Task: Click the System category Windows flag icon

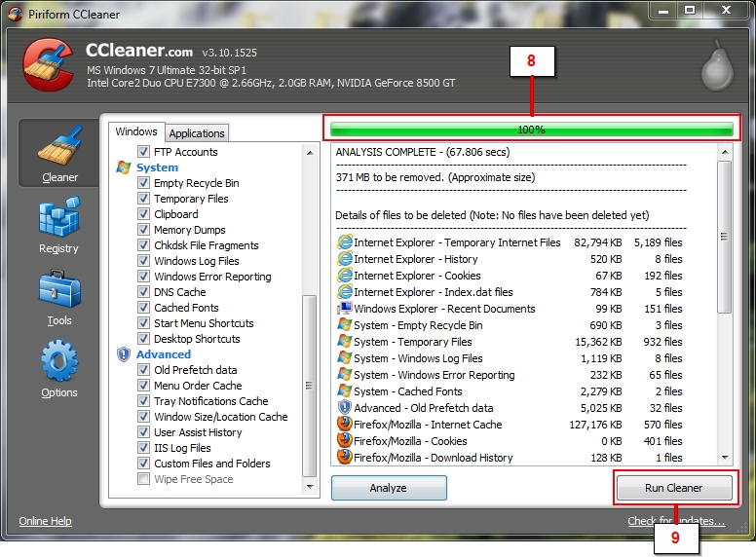Action: 124,167
